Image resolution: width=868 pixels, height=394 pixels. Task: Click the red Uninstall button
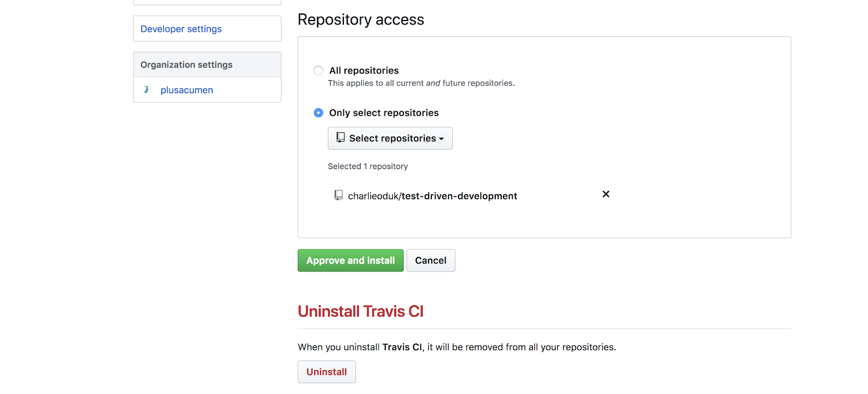coord(327,372)
